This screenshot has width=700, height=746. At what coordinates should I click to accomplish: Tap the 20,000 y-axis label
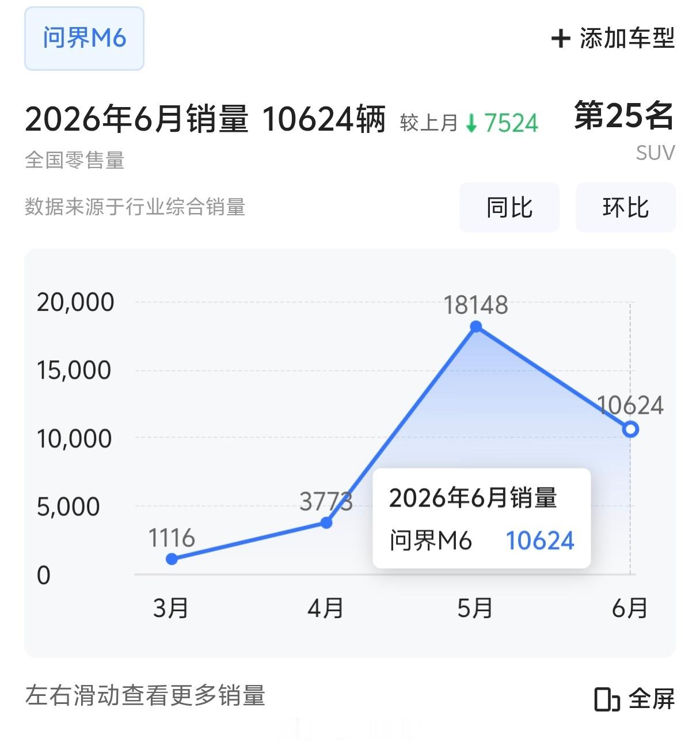tap(75, 302)
